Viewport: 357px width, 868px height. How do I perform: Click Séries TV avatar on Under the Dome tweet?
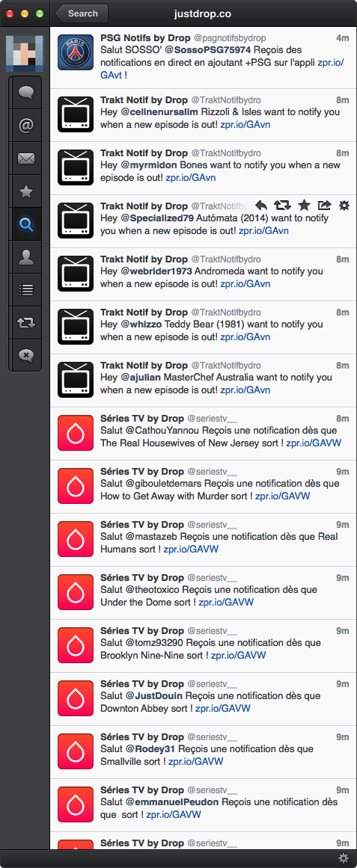76,592
